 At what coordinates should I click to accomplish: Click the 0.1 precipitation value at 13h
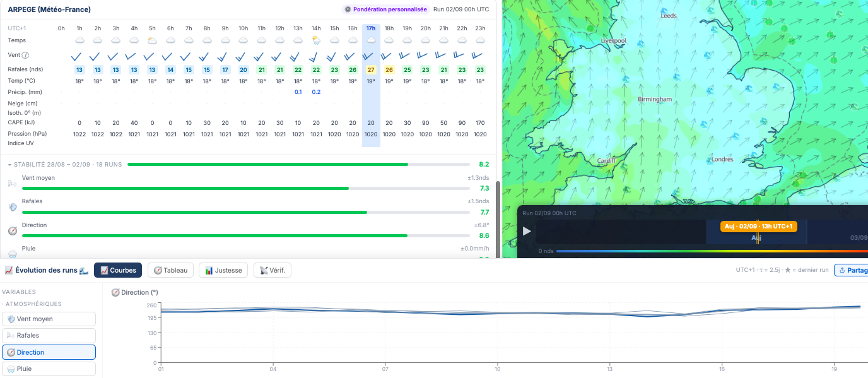point(298,92)
